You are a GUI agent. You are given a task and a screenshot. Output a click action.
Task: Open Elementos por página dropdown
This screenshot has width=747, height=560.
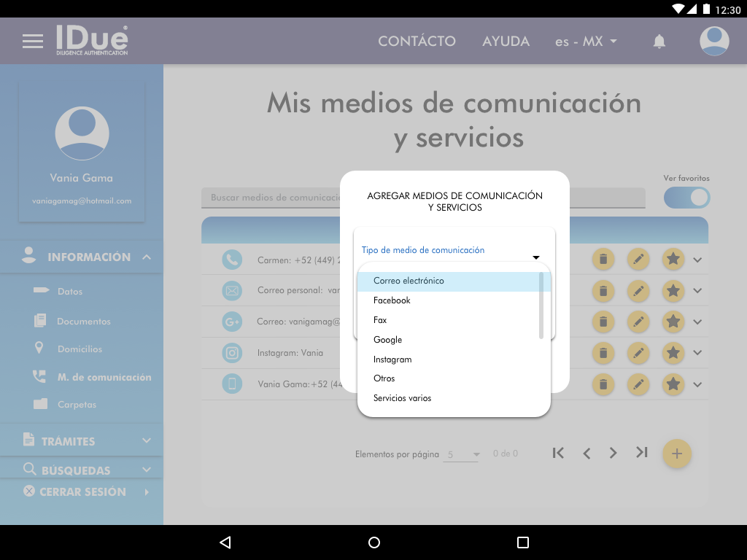pos(462,454)
